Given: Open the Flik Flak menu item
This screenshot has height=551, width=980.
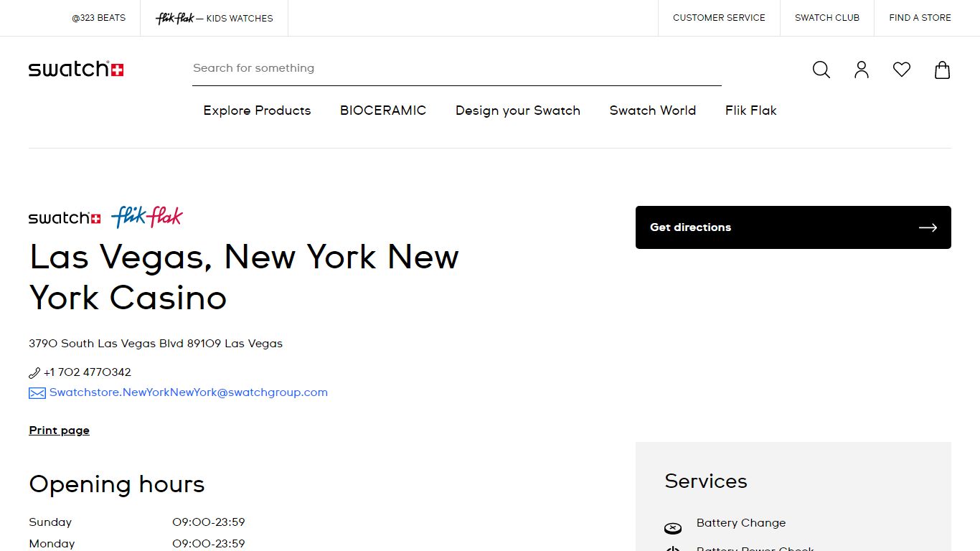Looking at the screenshot, I should click(x=751, y=110).
